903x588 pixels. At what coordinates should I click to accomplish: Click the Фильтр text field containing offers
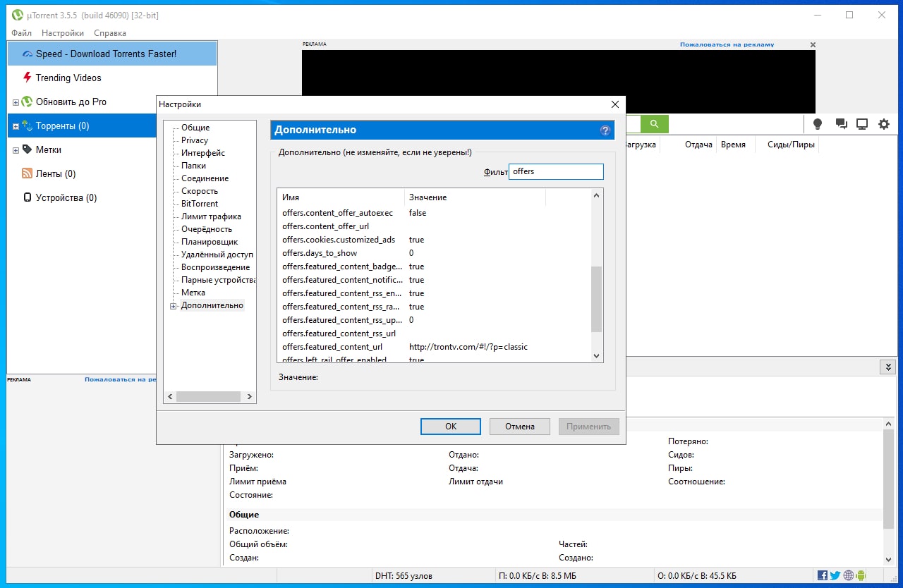[x=556, y=172]
